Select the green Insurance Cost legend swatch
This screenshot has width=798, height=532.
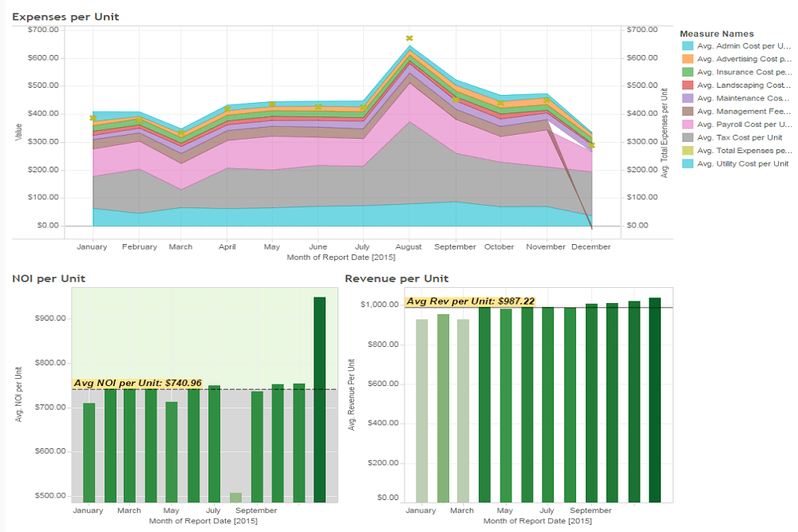(687, 72)
